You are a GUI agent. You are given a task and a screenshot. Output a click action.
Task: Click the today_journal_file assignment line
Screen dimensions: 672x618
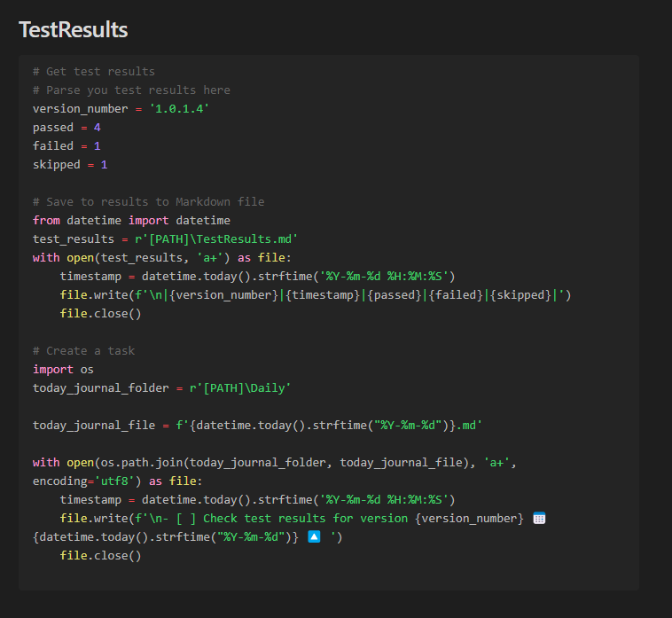click(x=257, y=425)
